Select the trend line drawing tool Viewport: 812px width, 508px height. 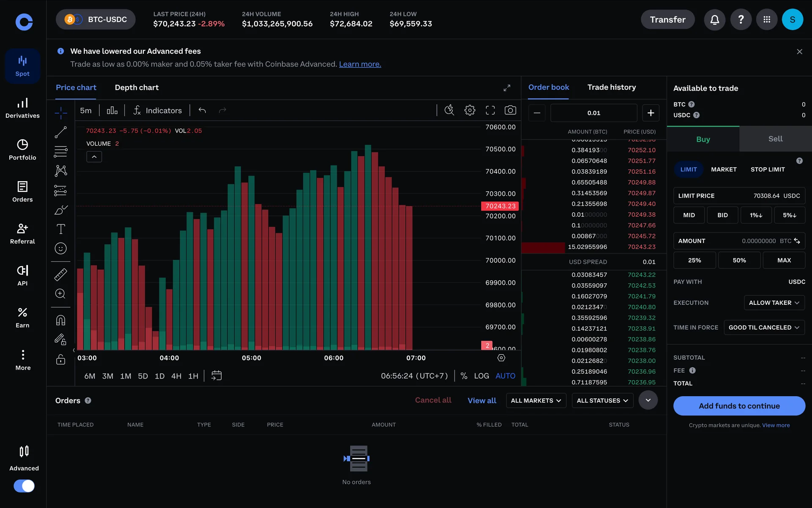[60, 133]
